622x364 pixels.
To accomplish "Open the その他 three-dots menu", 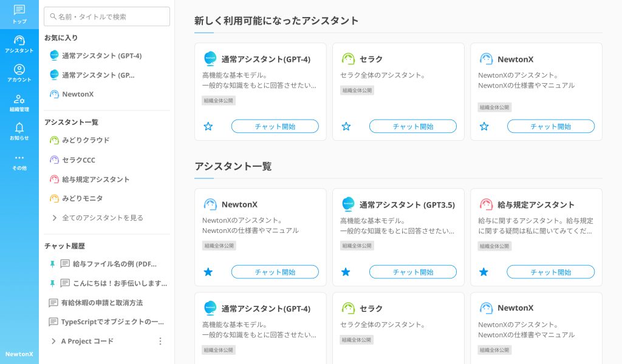I will (x=19, y=158).
